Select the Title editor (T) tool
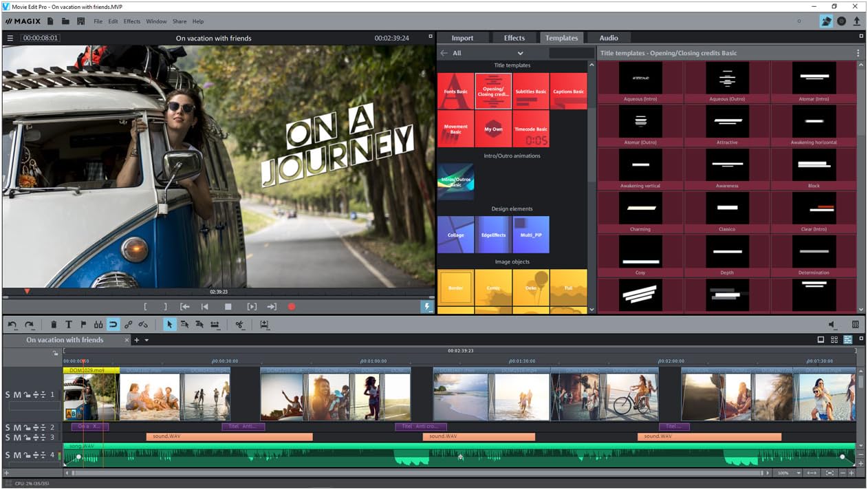868x490 pixels. pos(69,324)
